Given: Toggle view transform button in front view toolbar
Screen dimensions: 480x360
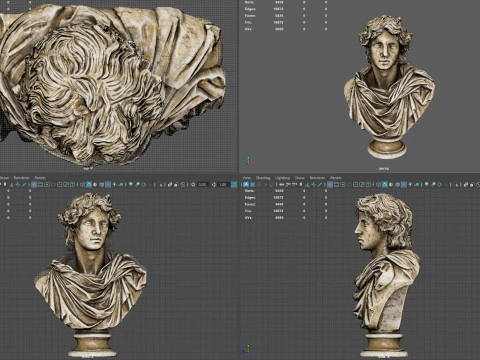Looking at the screenshot, I should [234, 184].
